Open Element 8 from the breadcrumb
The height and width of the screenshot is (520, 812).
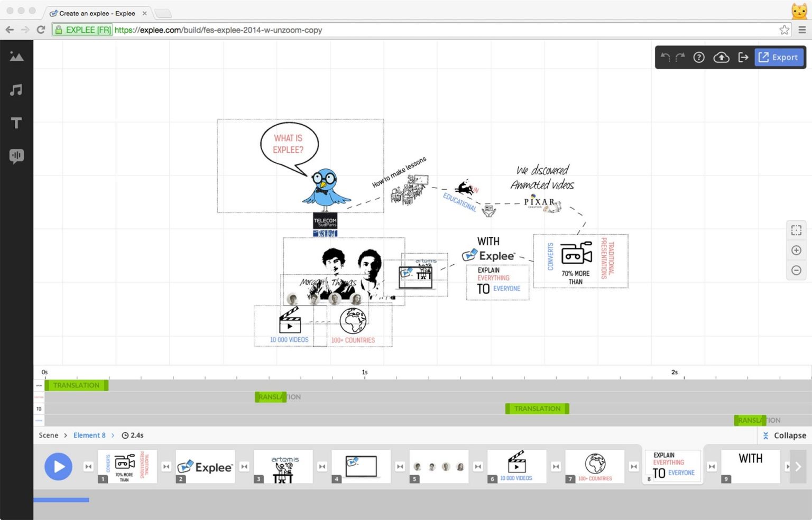point(89,435)
